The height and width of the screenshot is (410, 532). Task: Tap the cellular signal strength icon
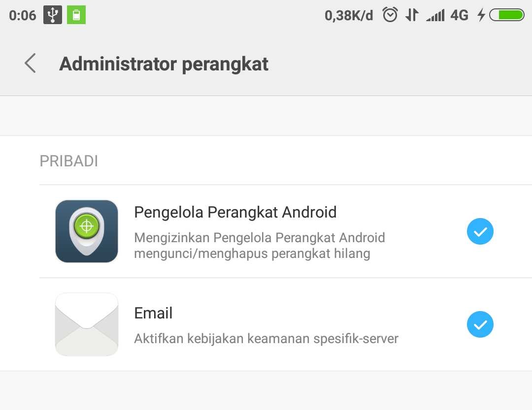coord(435,14)
